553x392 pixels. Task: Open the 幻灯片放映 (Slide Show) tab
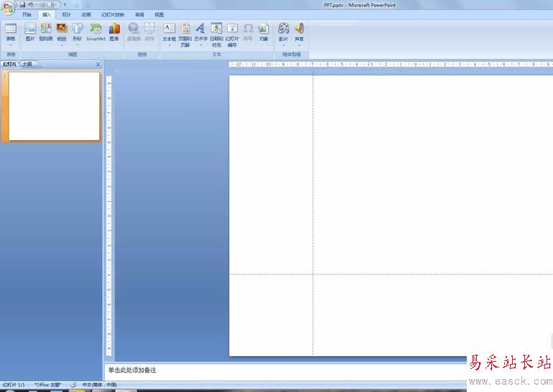(113, 15)
